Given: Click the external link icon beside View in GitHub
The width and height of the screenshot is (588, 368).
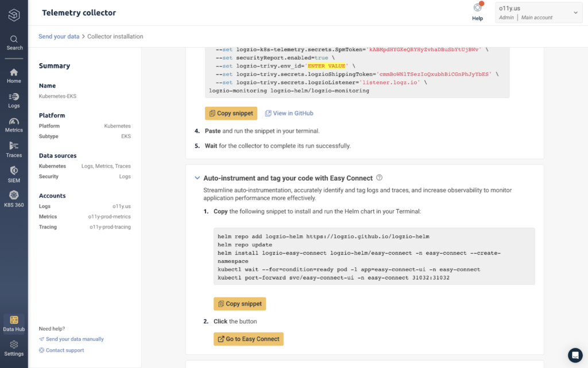Looking at the screenshot, I should point(268,113).
